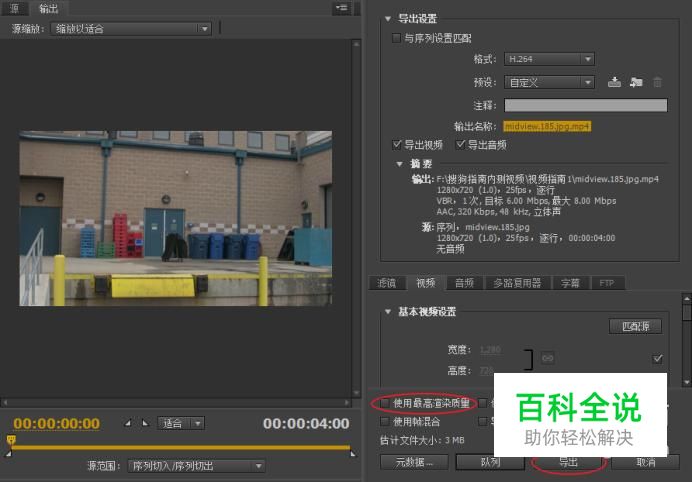Click the 宽度 width value field
Screen dimensions: 692x482
click(490, 350)
